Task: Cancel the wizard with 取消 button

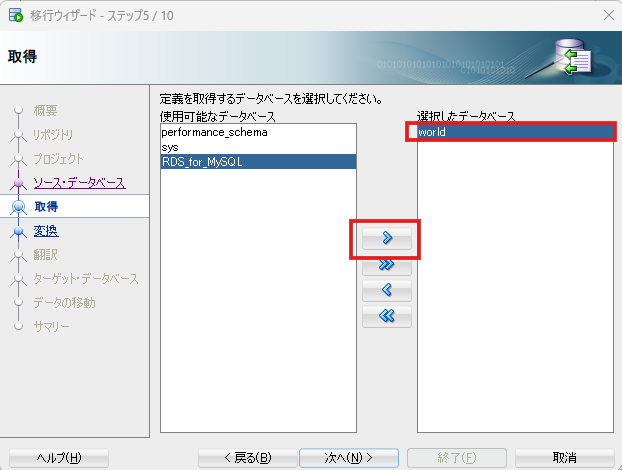Action: tap(564, 458)
